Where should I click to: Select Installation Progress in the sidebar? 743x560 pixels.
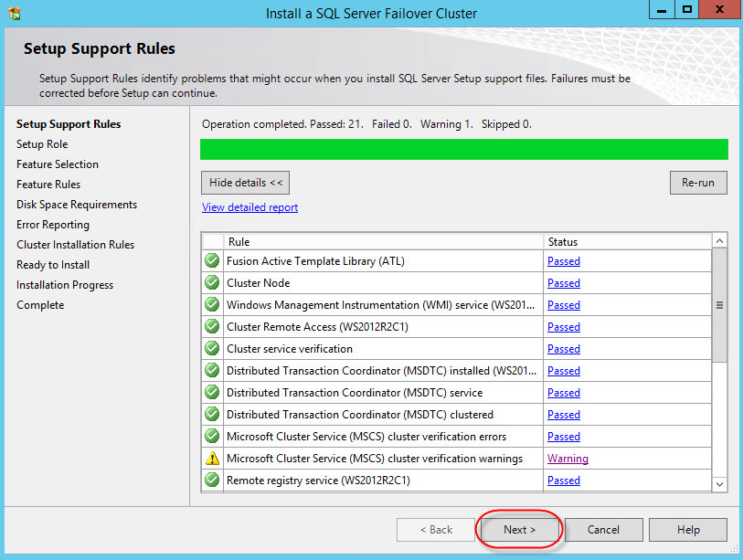pos(64,284)
